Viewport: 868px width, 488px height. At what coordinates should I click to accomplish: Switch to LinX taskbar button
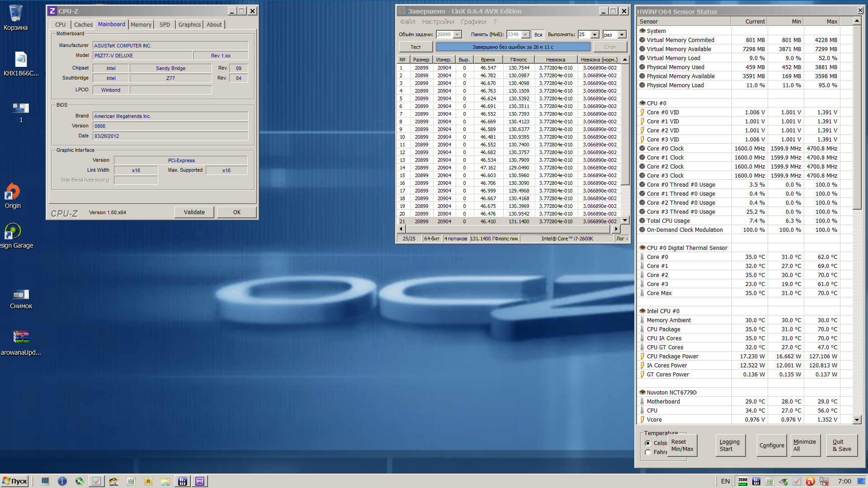pyautogui.click(x=96, y=481)
